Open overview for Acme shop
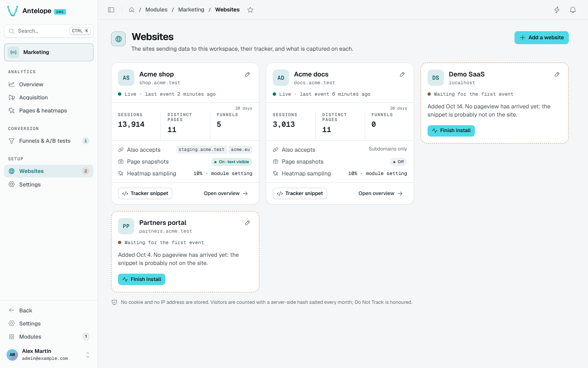The height and width of the screenshot is (368, 588). [x=226, y=193]
